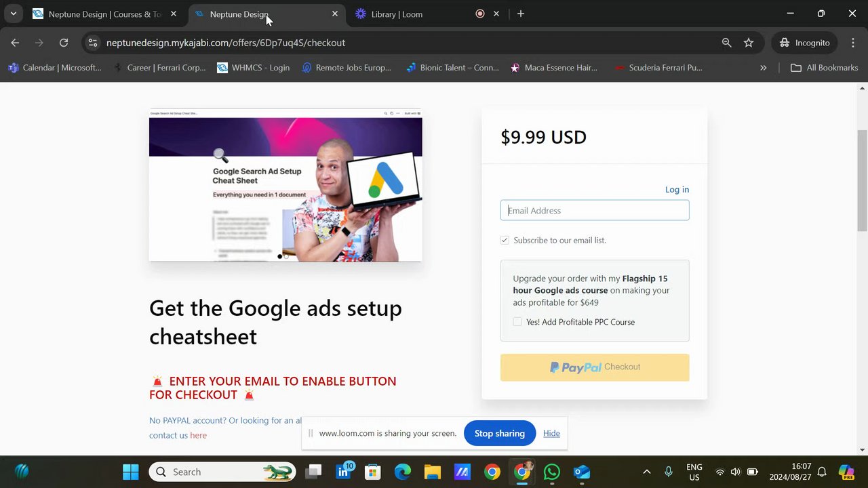Open a new browser tab
This screenshot has width=868, height=488.
tap(521, 14)
